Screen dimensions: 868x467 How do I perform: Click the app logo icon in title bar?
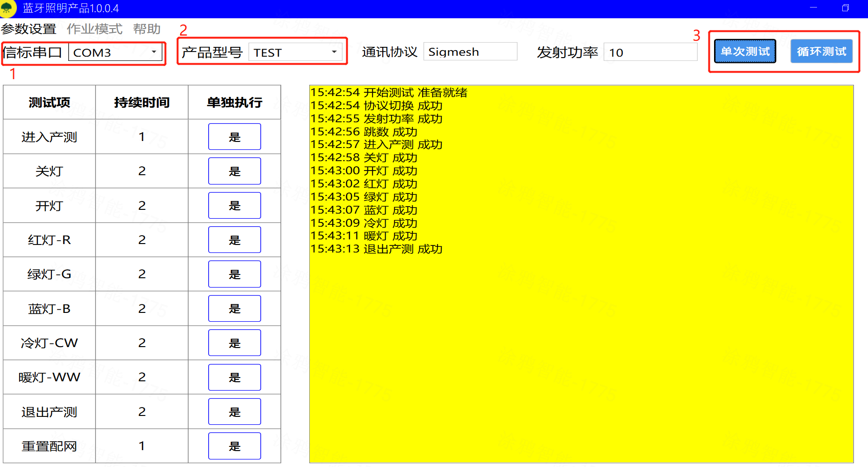click(7, 8)
